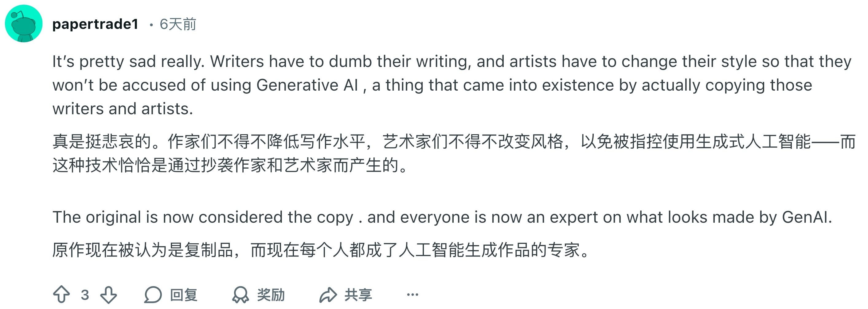Upvote the papertrade1 comment

coord(62,295)
